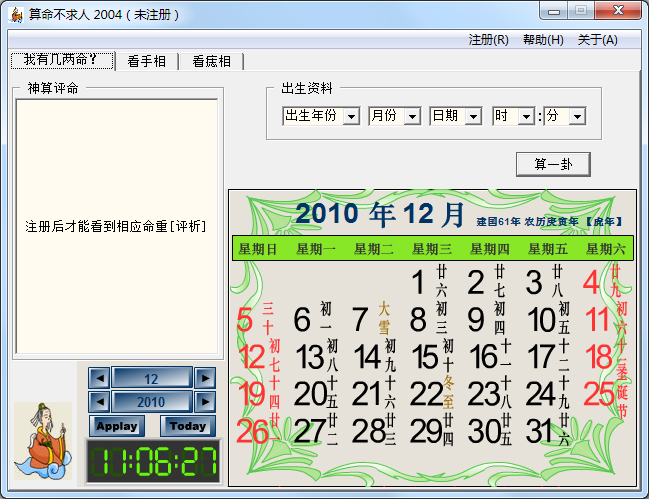Switch to the 看手相 tab

coord(147,61)
